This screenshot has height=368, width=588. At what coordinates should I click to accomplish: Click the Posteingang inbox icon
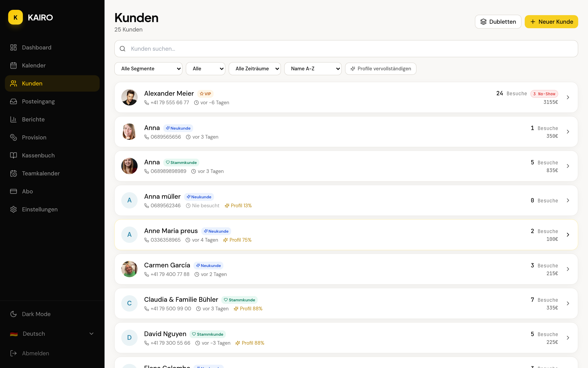coord(13,101)
